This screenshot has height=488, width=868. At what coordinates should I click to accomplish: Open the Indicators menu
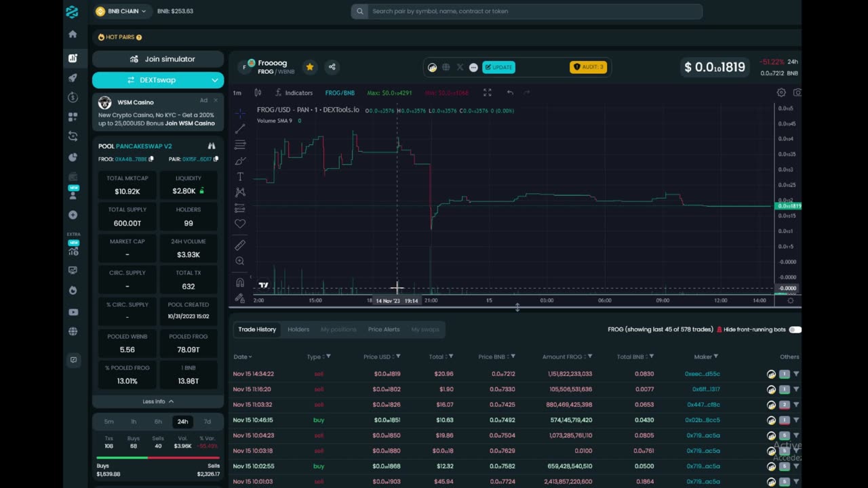click(x=294, y=93)
